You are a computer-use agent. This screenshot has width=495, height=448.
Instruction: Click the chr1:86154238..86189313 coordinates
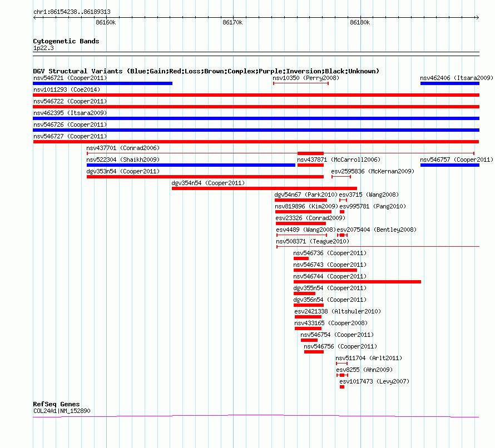(x=72, y=12)
